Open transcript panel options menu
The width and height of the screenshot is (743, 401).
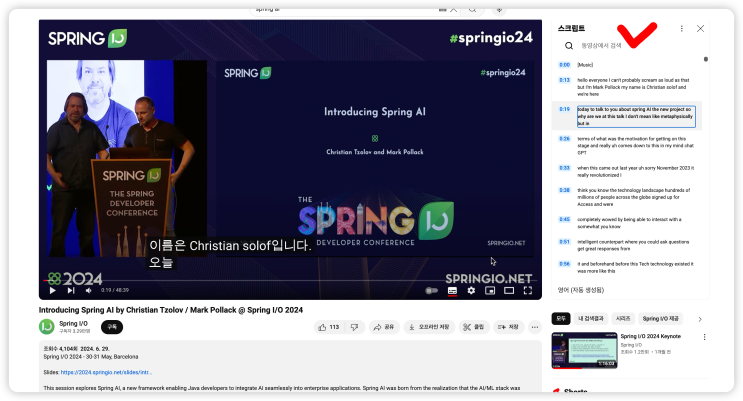coord(681,28)
